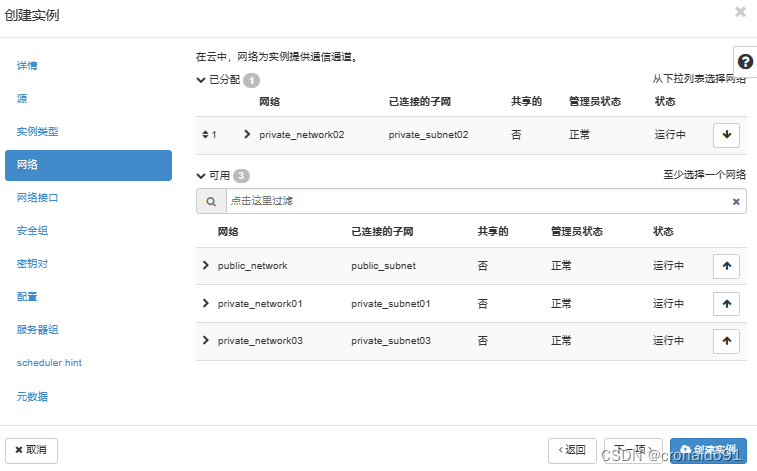The height and width of the screenshot is (471, 757).
Task: Select the private_network01 network name
Action: (x=260, y=304)
